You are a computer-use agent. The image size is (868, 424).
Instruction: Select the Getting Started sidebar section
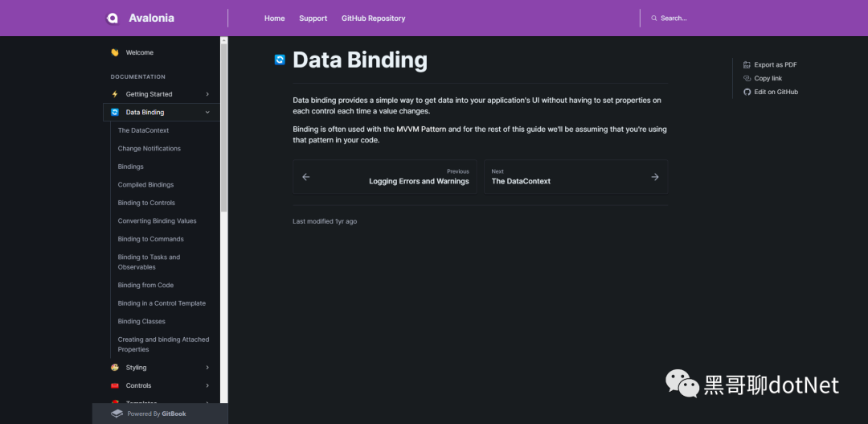[x=162, y=94]
